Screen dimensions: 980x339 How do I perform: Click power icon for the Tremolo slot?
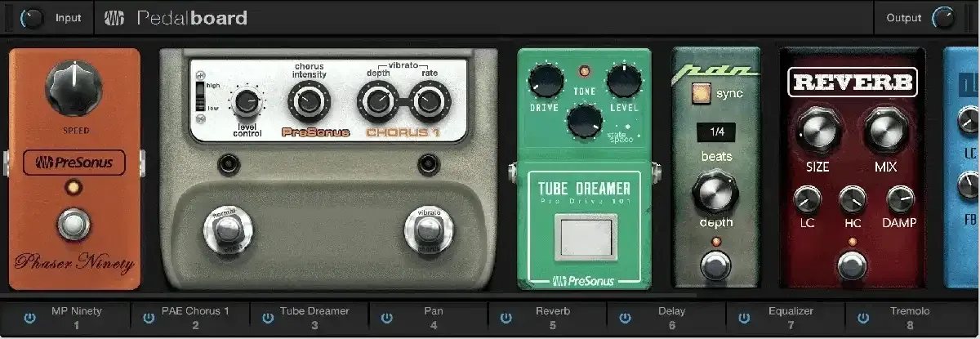(863, 318)
